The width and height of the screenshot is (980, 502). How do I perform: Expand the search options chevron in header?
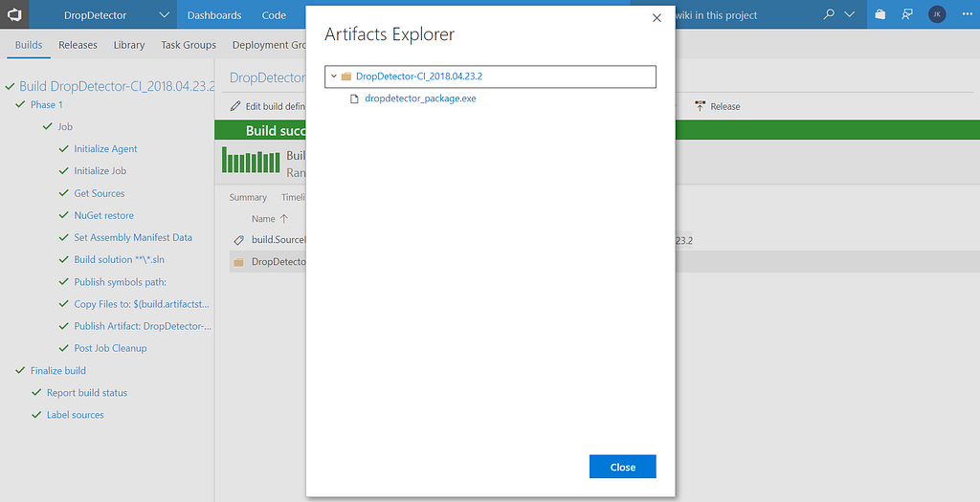(850, 14)
